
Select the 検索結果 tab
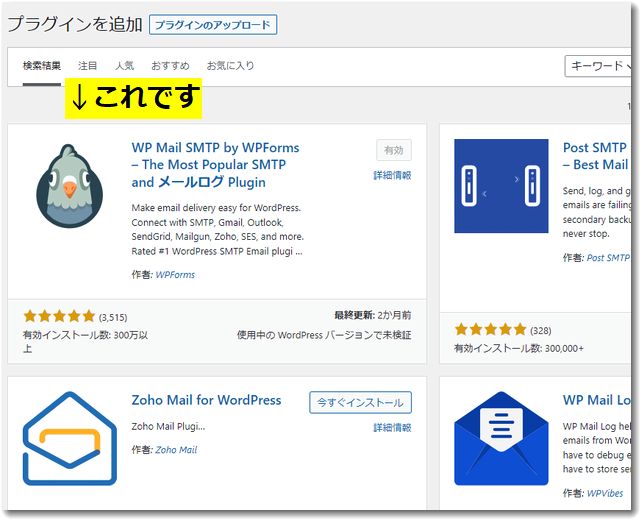pos(42,66)
